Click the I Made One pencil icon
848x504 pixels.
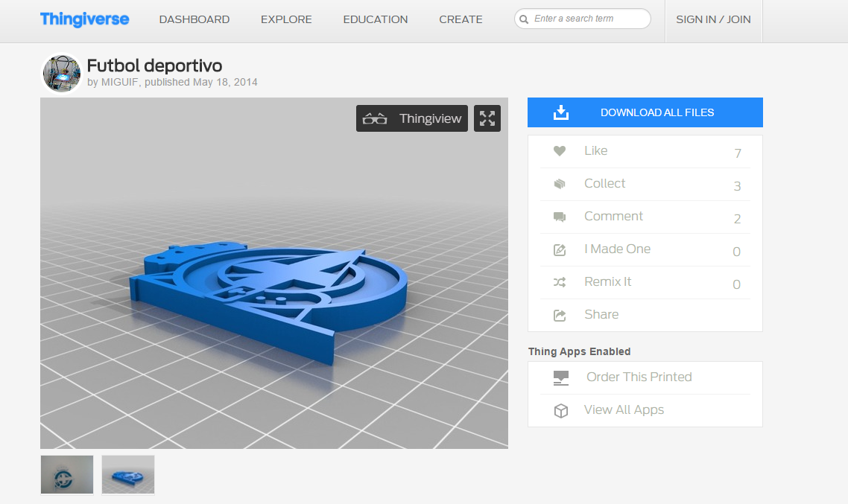559,249
